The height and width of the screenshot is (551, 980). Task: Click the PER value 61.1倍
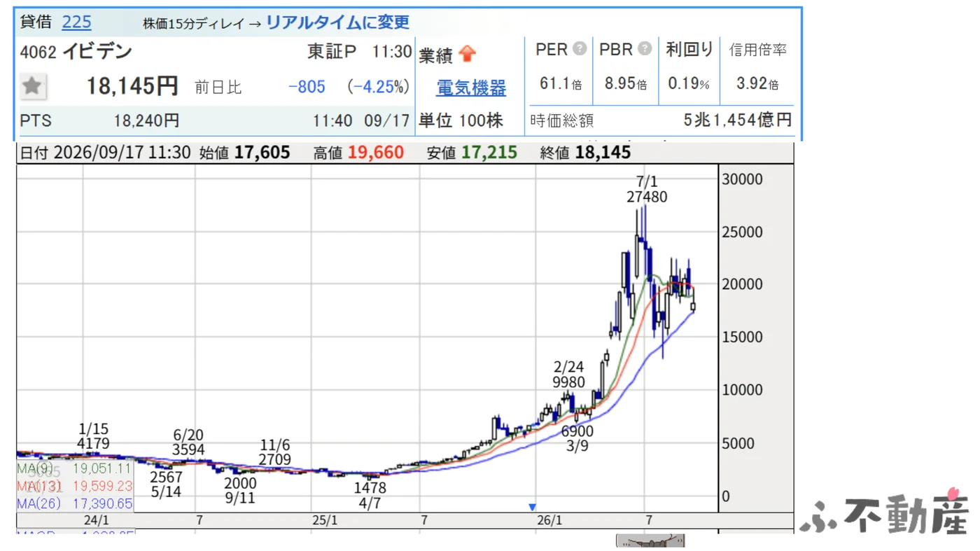coord(561,84)
